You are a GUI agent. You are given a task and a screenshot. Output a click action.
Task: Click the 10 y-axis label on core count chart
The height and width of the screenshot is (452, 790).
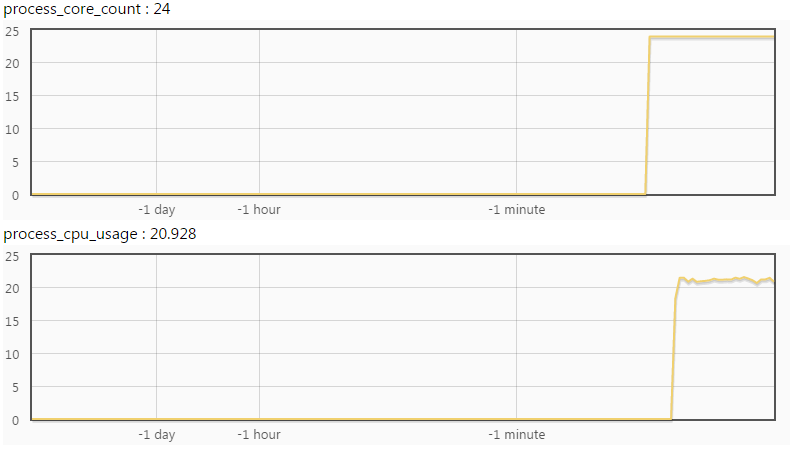click(12, 129)
